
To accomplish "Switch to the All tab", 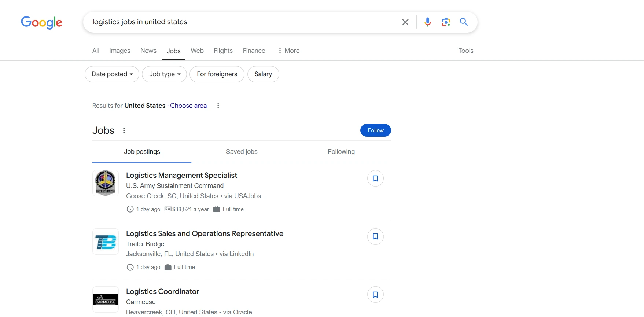I will [x=96, y=51].
